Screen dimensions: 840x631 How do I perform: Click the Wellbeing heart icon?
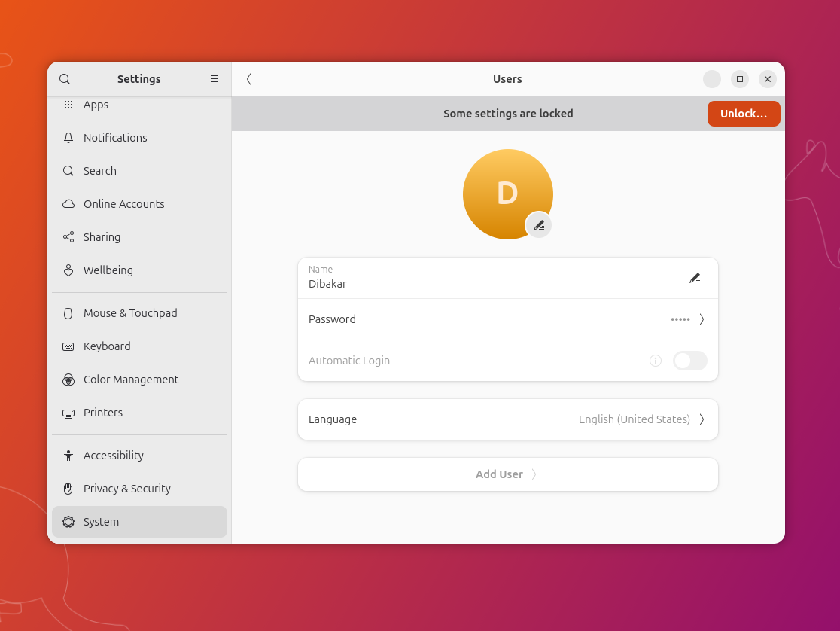pos(68,270)
